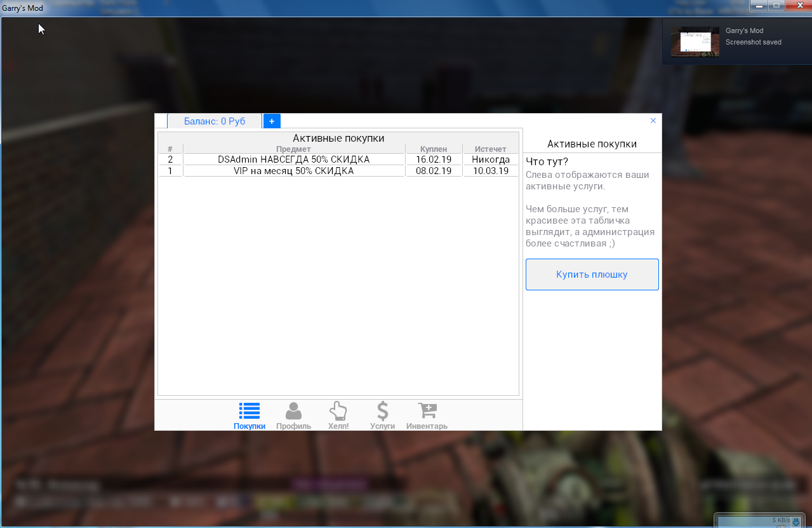Select the VIP на месяц purchase row
Viewport: 812px width, 528px height.
(x=293, y=171)
